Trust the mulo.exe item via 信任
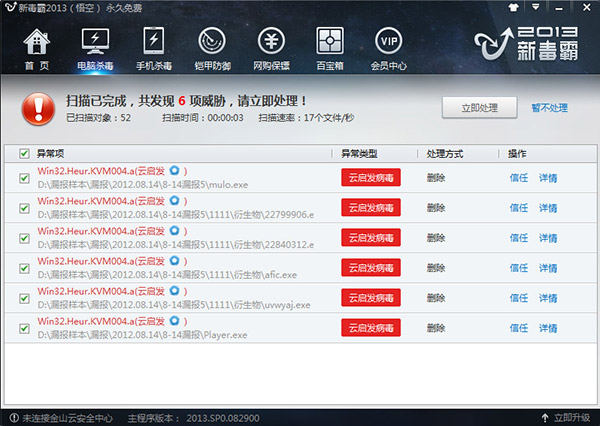600x426 pixels. point(519,178)
